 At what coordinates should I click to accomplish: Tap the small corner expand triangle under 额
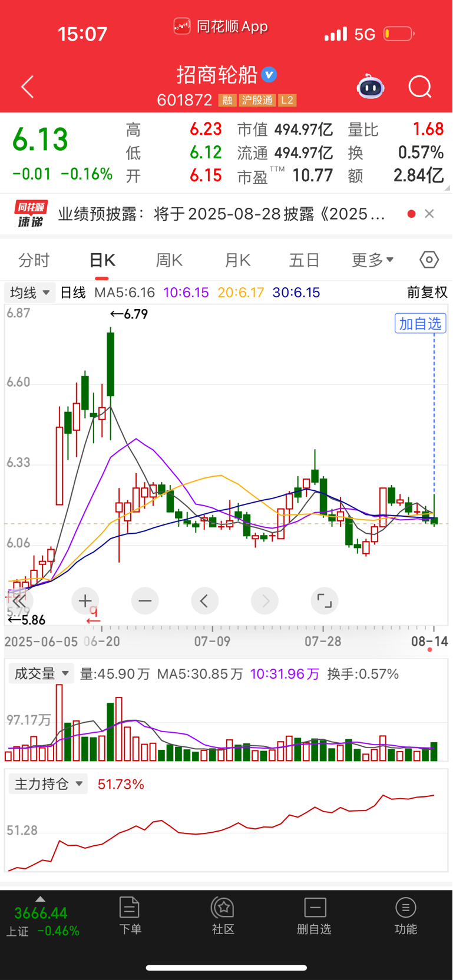click(x=447, y=188)
